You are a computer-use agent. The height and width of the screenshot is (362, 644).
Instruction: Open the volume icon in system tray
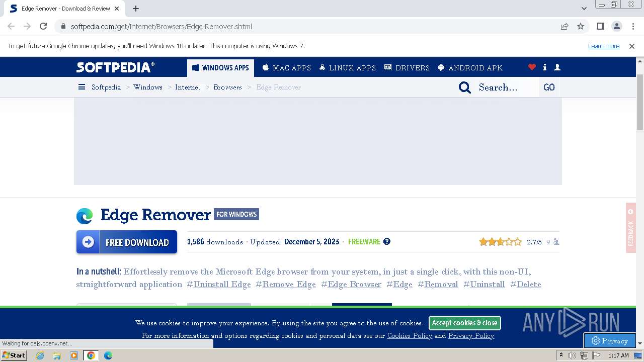[572, 355]
